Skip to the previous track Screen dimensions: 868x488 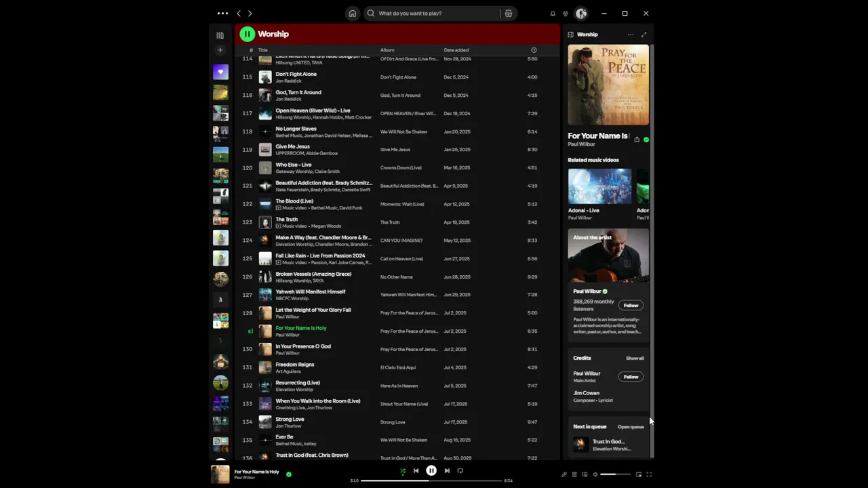tap(416, 471)
